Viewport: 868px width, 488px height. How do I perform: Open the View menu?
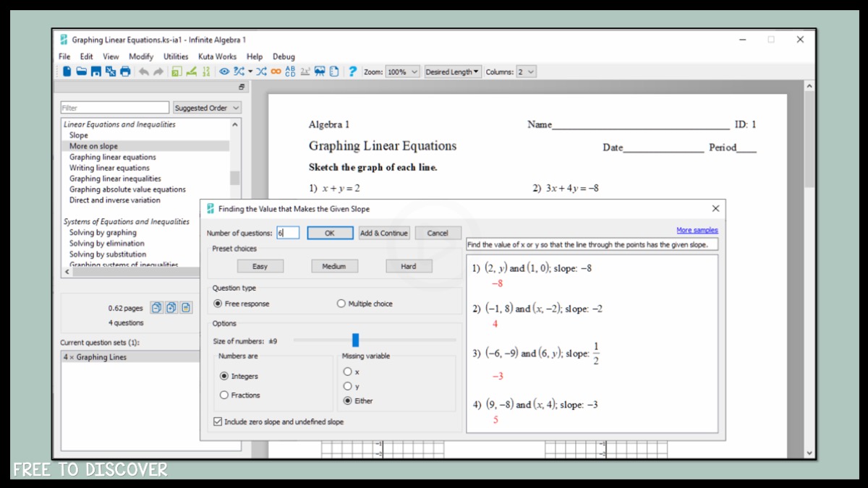[111, 56]
